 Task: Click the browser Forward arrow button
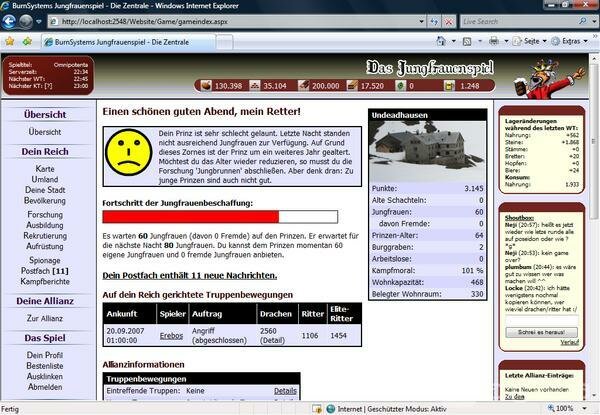tap(26, 21)
